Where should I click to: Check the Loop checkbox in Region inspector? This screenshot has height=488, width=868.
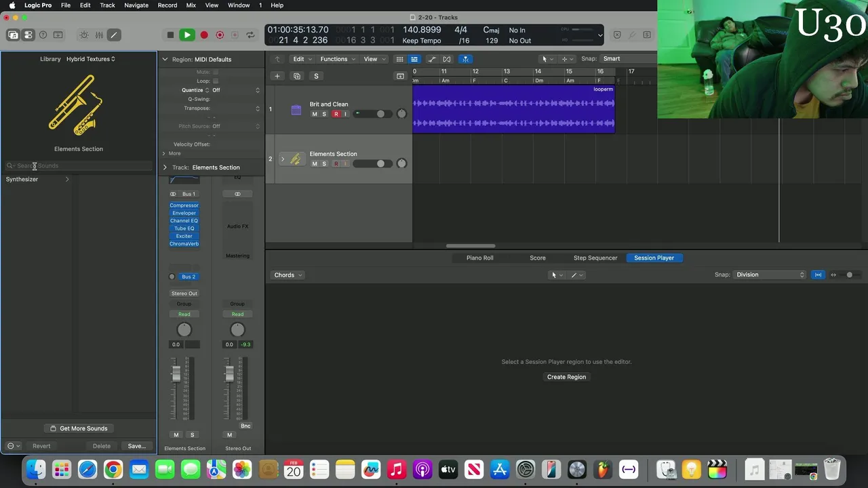[216, 81]
